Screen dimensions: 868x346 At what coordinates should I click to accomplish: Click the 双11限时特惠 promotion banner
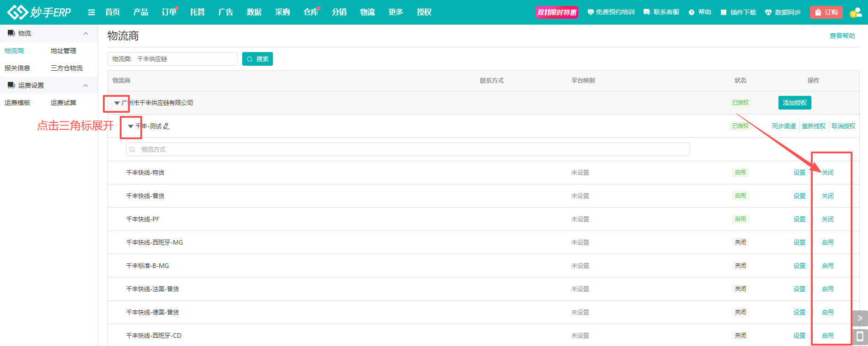pos(557,12)
